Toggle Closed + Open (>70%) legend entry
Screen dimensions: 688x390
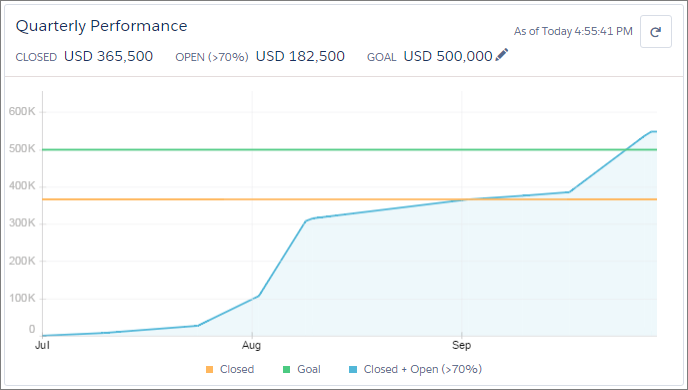pos(416,369)
